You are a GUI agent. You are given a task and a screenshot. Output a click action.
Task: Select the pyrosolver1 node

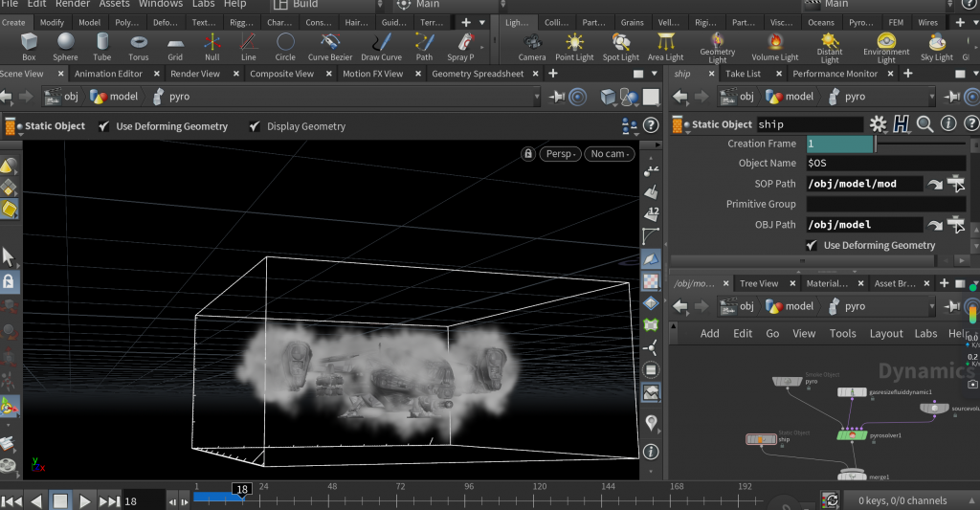click(851, 435)
